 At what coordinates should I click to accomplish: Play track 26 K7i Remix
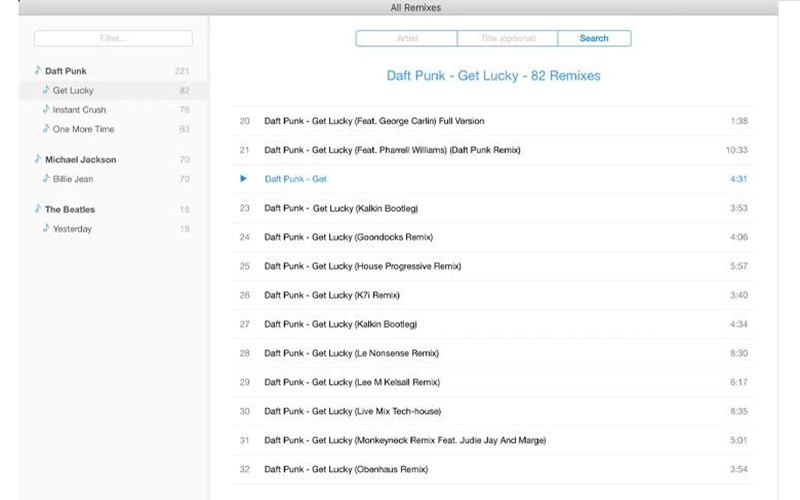point(493,295)
